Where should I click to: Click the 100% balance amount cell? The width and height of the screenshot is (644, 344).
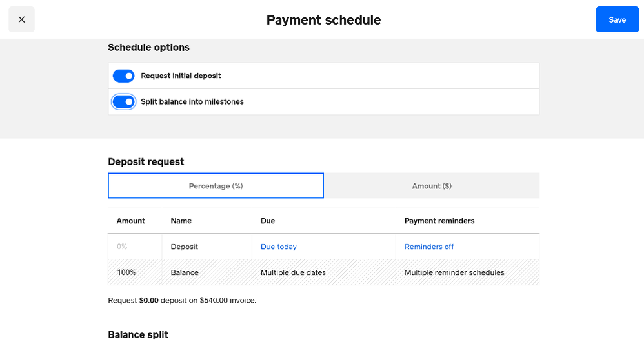pos(126,272)
